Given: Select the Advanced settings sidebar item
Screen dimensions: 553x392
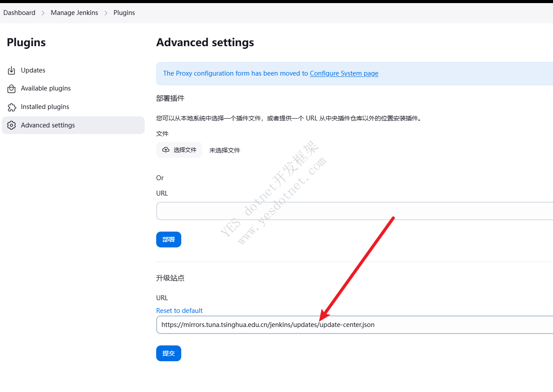Looking at the screenshot, I should coord(73,125).
